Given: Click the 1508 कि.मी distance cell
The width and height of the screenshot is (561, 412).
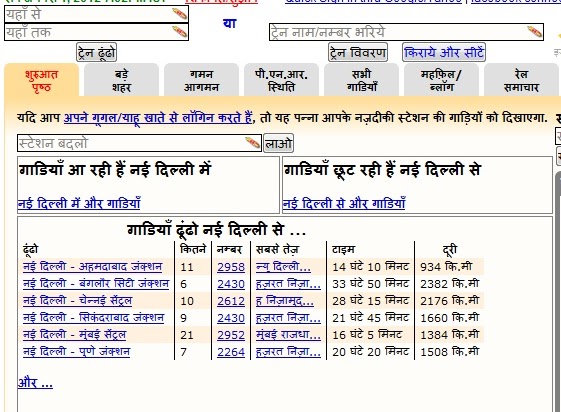Looking at the screenshot, I should (450, 352).
